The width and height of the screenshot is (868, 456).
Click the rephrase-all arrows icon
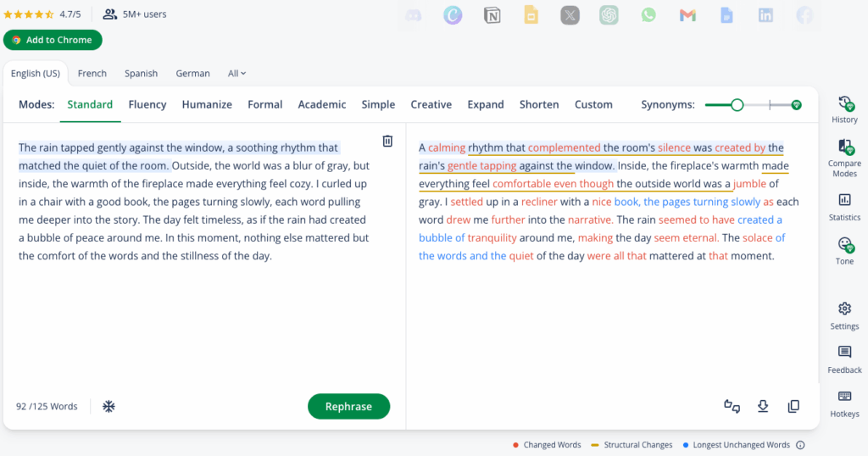point(732,406)
